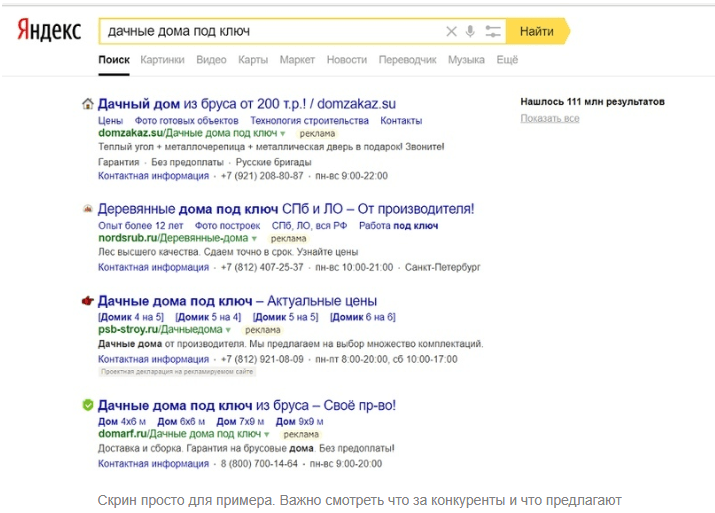Open 'СПб, ЛО, вся РФ' sitelink
Viewport: 715px width, 513px height.
(x=309, y=226)
